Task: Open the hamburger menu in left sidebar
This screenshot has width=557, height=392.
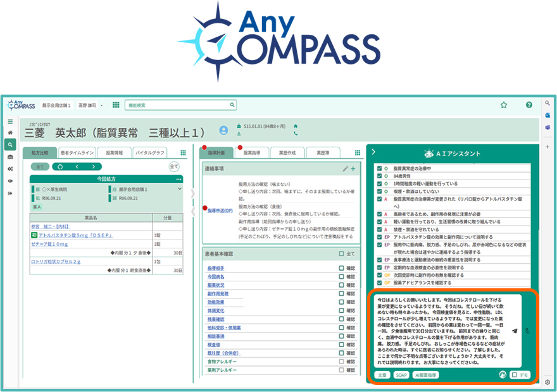Action: tap(10, 121)
